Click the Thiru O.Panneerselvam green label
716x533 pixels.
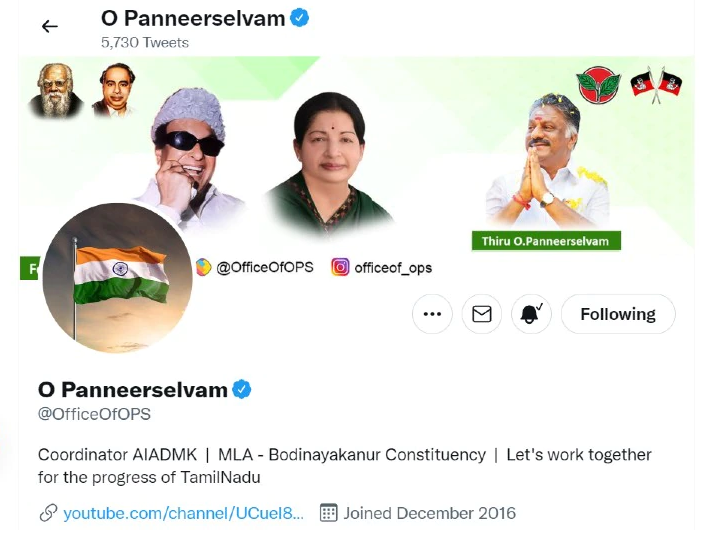click(x=546, y=241)
